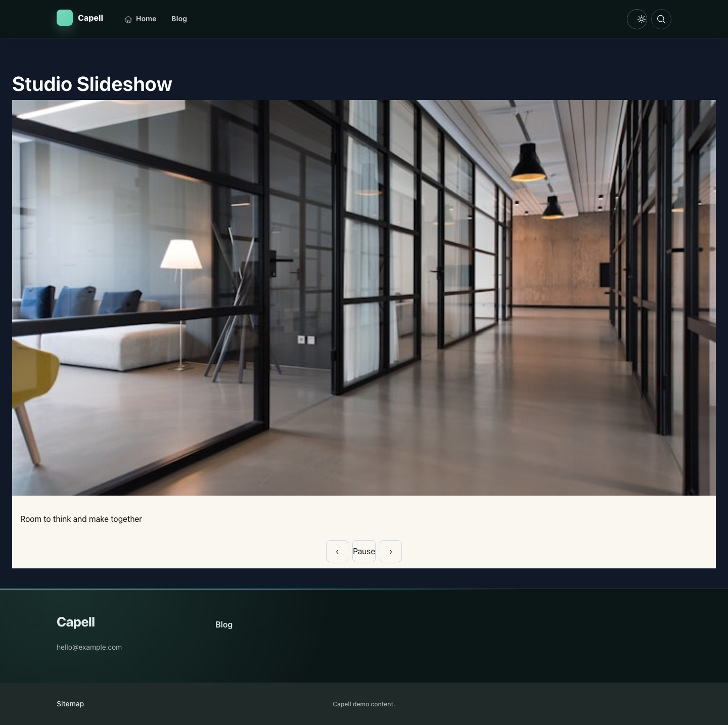Click the hello@example.com email link
The height and width of the screenshot is (725, 728).
89,647
